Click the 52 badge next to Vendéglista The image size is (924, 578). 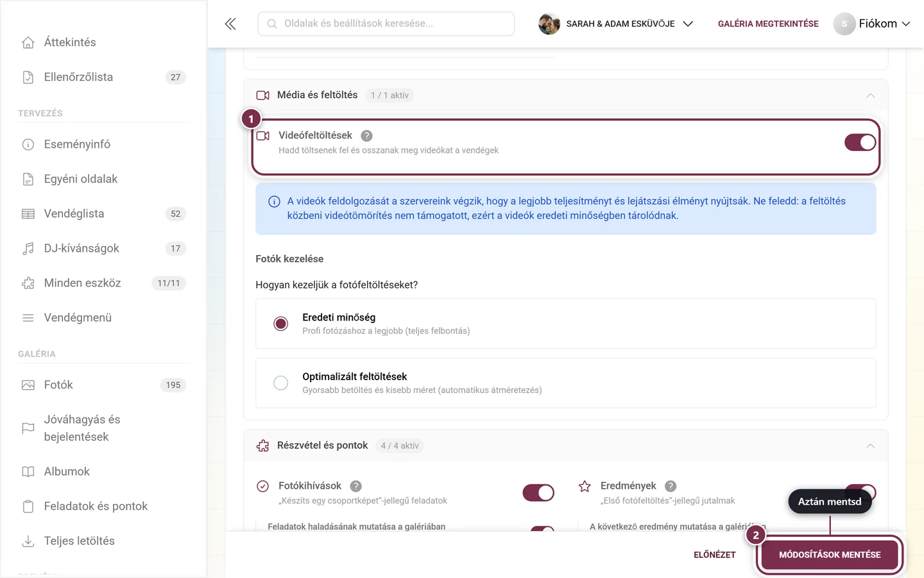176,214
